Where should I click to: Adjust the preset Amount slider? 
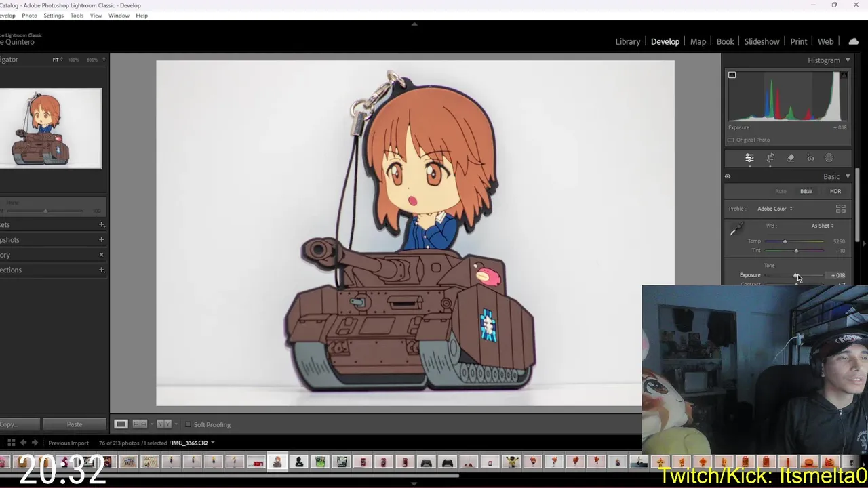tap(45, 211)
